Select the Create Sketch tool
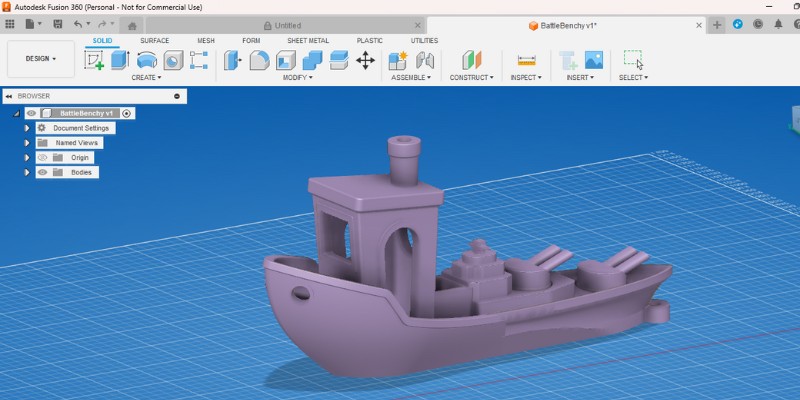The width and height of the screenshot is (800, 400). (94, 60)
